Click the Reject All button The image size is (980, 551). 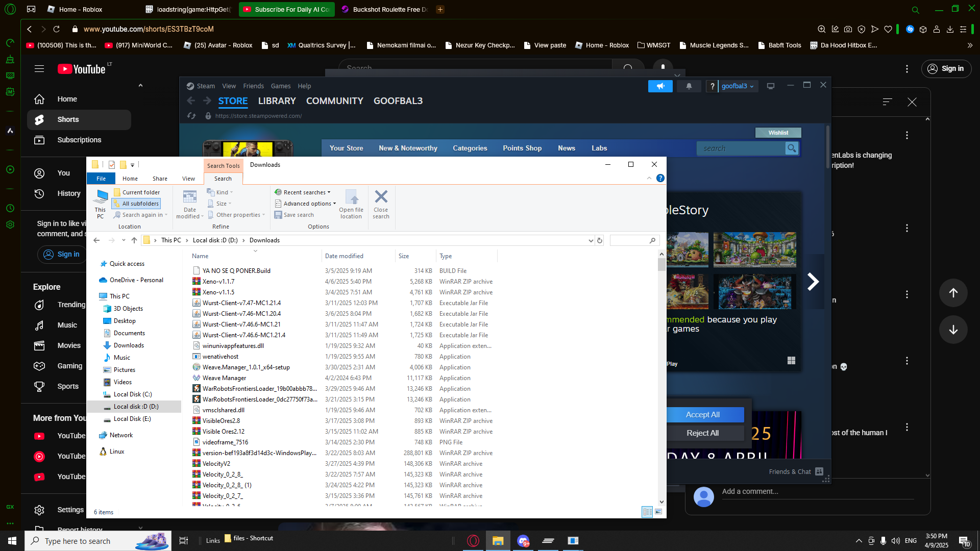(x=703, y=433)
